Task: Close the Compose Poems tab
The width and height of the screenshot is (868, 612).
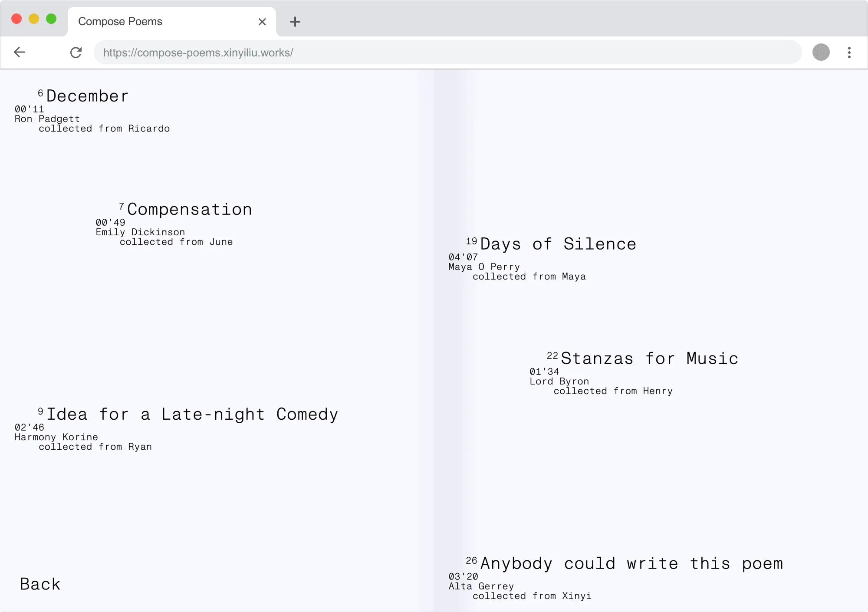Action: (262, 22)
